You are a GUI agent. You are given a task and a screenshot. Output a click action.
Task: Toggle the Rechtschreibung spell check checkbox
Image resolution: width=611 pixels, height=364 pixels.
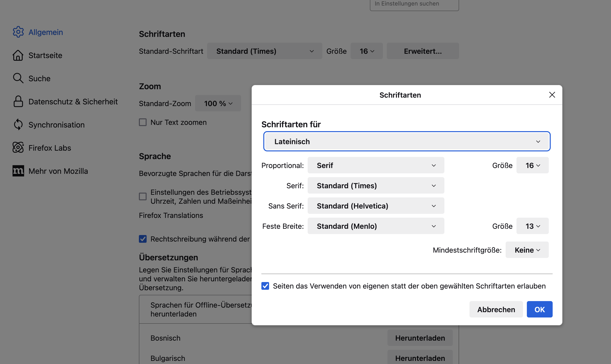143,239
